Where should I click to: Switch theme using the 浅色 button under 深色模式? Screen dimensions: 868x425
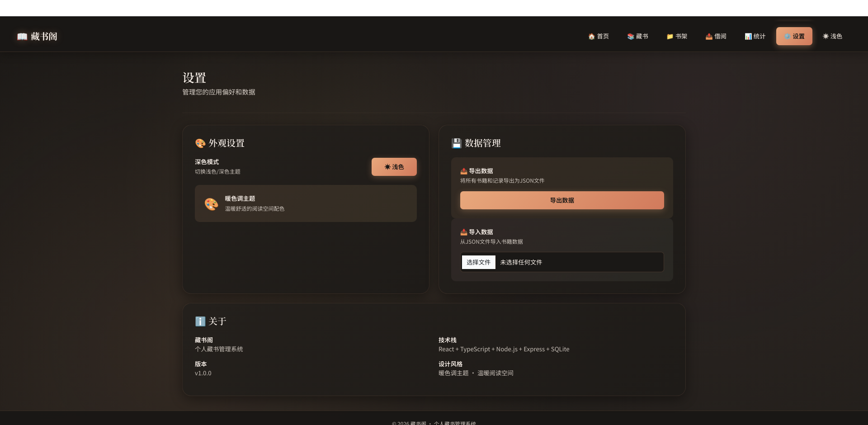tap(394, 166)
